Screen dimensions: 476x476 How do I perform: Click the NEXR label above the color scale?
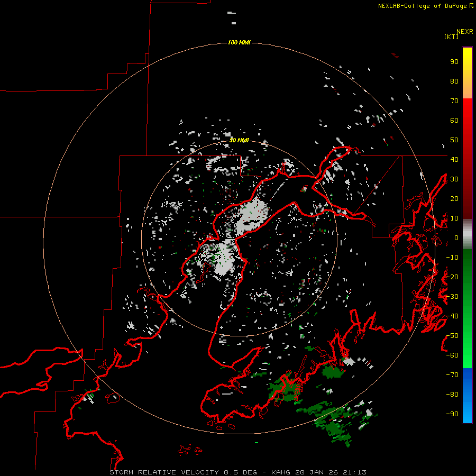click(465, 32)
